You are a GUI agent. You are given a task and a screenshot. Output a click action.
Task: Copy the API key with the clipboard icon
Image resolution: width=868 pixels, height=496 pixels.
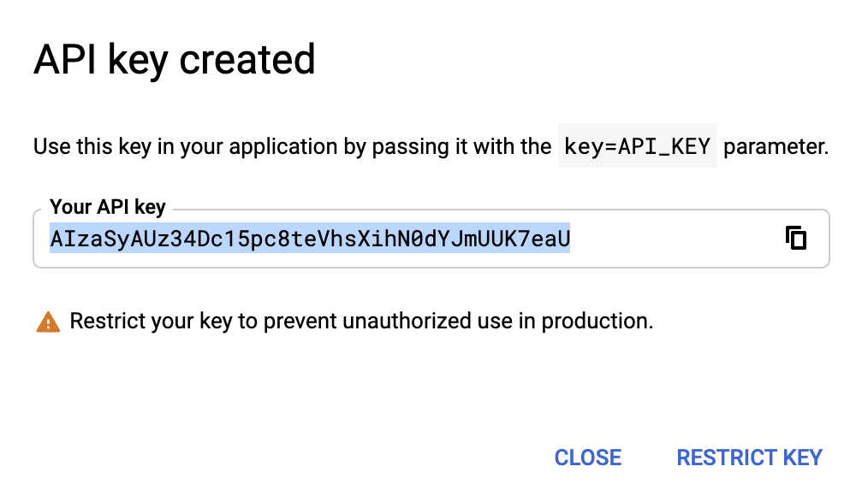point(796,239)
